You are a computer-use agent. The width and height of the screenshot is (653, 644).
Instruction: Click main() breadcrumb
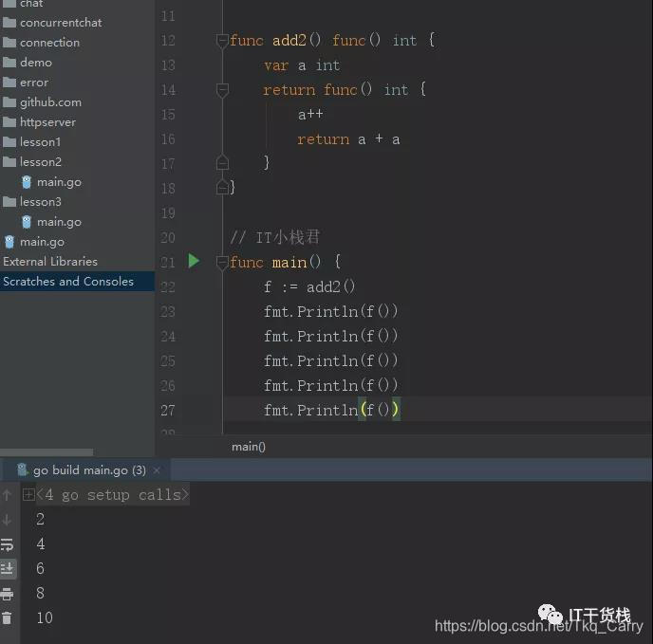pos(249,447)
